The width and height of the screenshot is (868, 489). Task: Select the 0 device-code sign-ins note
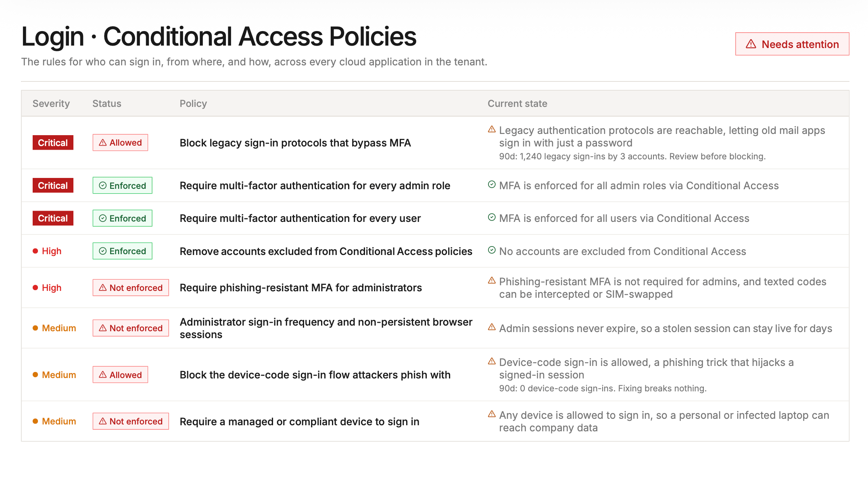point(603,389)
